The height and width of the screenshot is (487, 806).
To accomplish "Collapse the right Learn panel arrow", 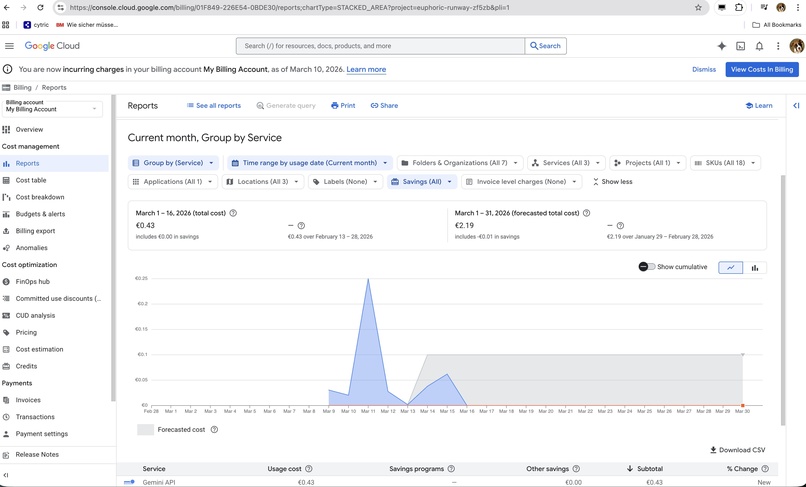I will [796, 105].
